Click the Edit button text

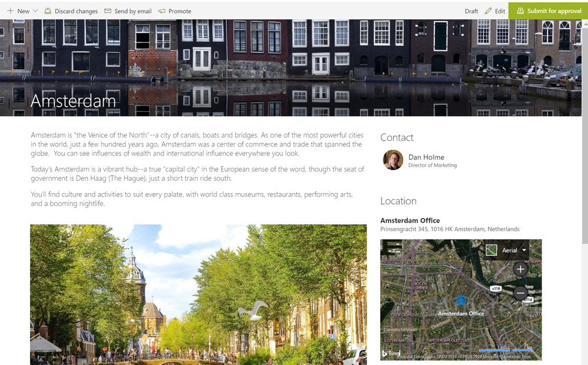(x=500, y=11)
